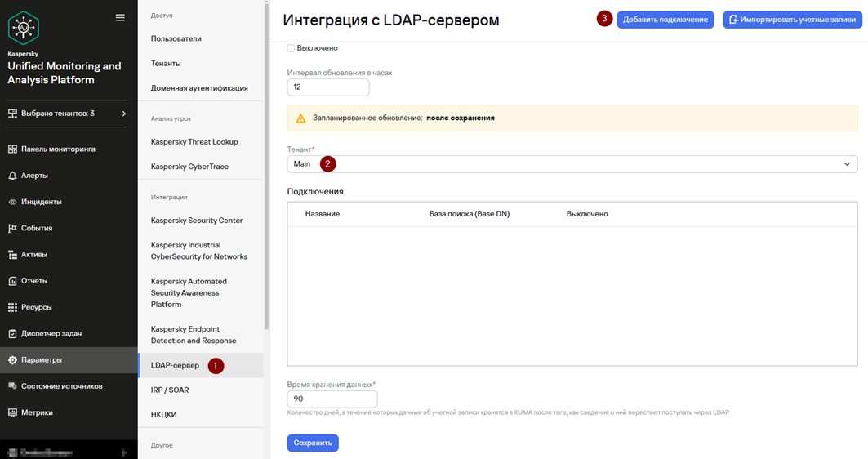868x459 pixels.
Task: Click the Активы assets icon
Action: click(12, 255)
